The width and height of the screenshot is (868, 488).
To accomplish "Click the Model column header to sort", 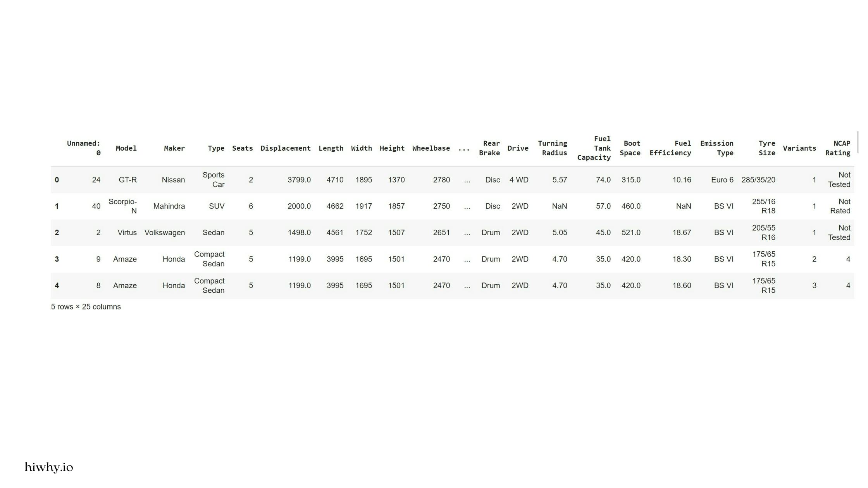I will [126, 148].
